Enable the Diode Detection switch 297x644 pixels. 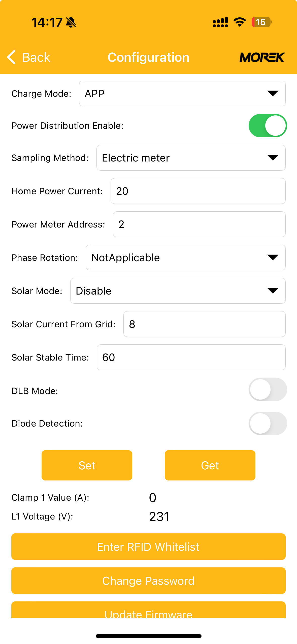(268, 424)
